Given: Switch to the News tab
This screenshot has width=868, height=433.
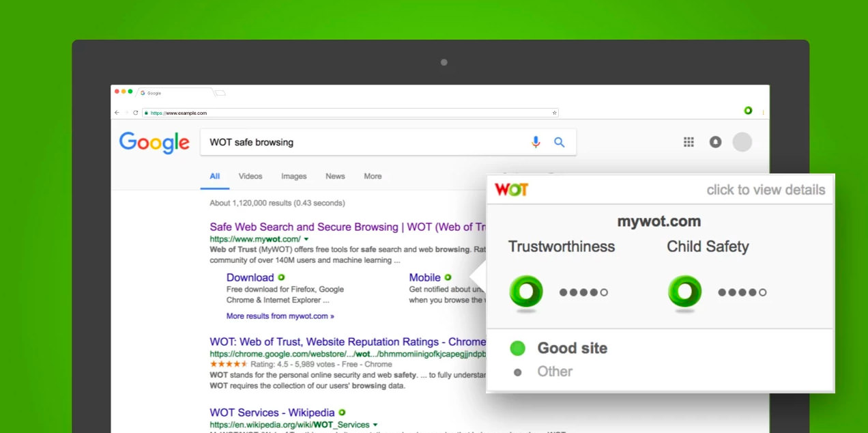Looking at the screenshot, I should [335, 176].
